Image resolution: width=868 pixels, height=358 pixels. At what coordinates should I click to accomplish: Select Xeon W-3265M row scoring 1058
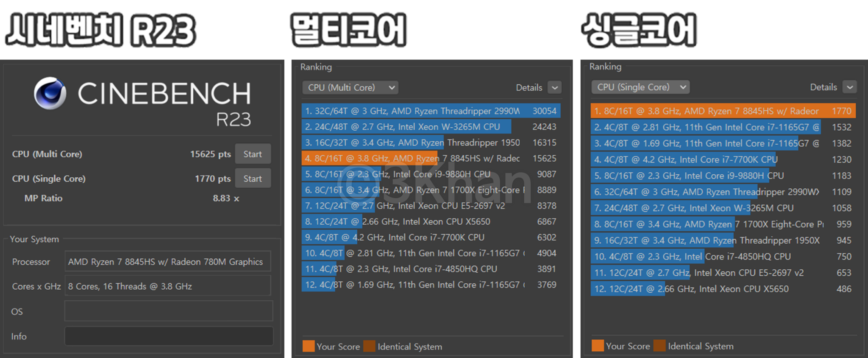click(x=723, y=208)
